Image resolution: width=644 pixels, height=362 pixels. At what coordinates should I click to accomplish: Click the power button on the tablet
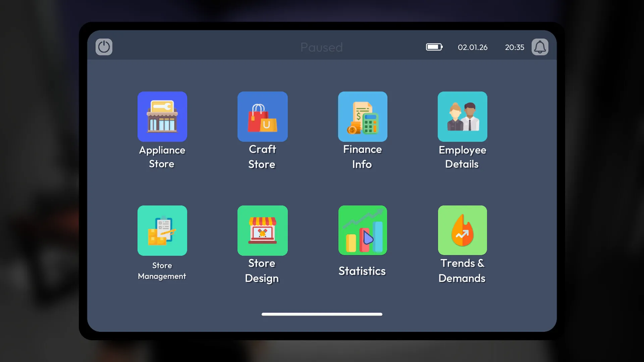pyautogui.click(x=104, y=47)
